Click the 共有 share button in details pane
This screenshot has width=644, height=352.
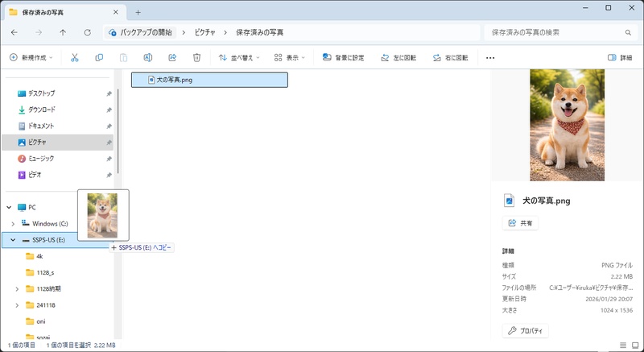point(520,223)
